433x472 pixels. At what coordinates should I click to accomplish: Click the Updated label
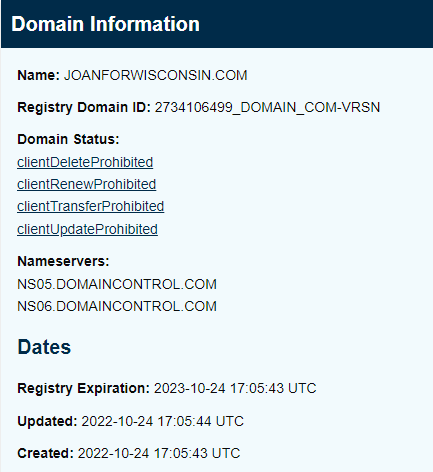tap(47, 421)
